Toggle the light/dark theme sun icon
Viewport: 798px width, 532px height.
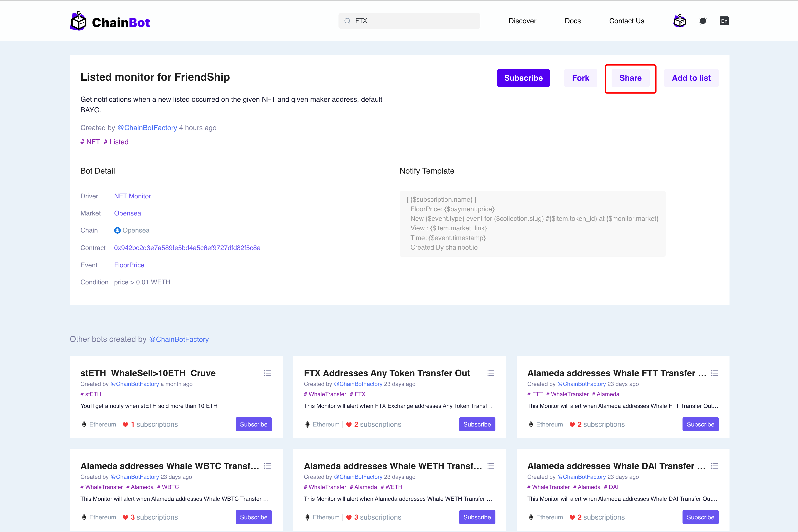[x=703, y=21]
